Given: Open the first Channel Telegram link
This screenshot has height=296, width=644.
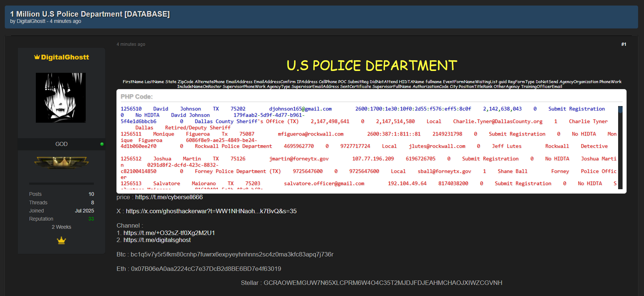Looking at the screenshot, I should click(x=169, y=233).
